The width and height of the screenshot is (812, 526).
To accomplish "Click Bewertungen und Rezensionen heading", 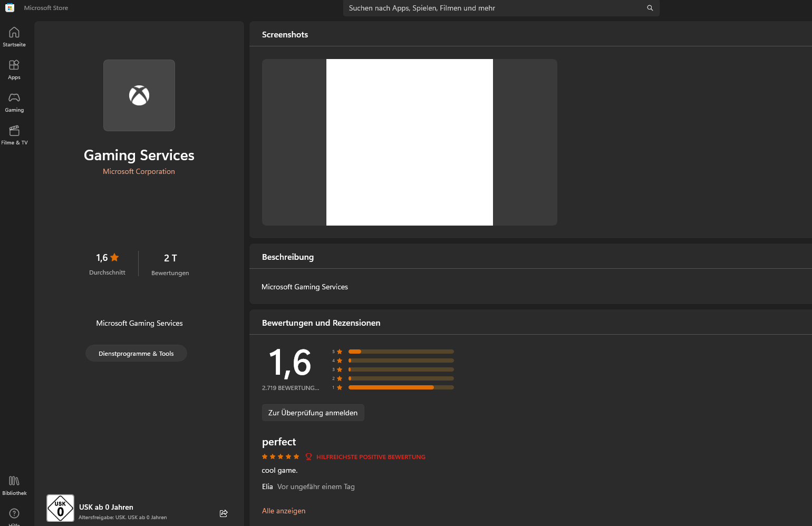I will [321, 323].
